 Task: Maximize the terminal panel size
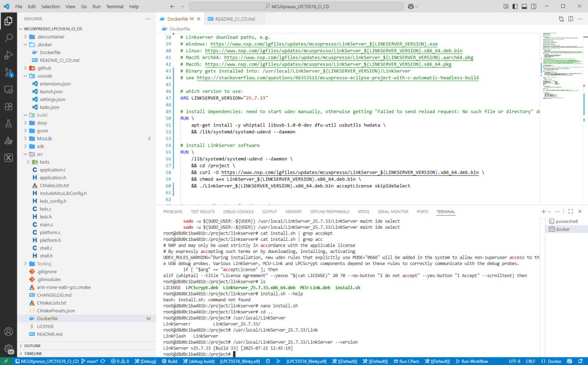570,212
